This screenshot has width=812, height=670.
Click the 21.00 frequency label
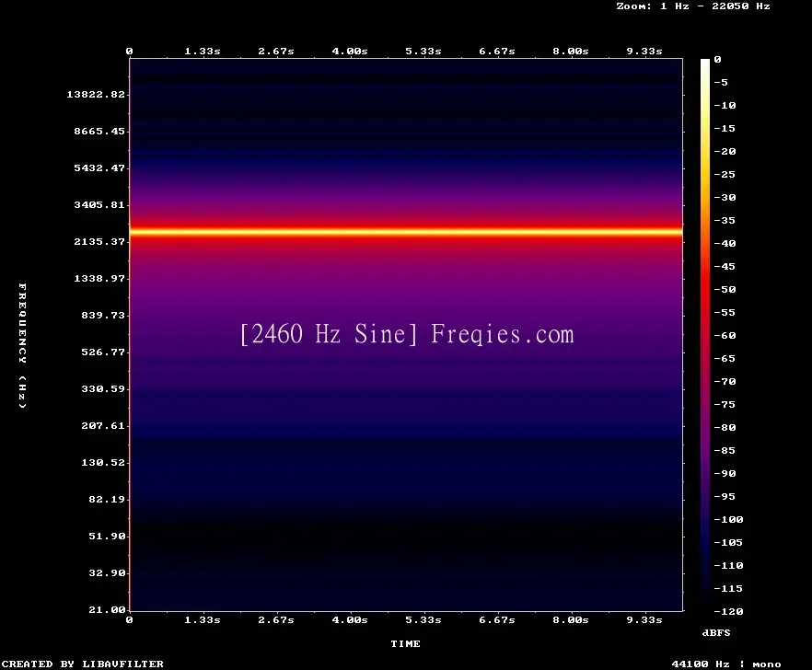107,609
